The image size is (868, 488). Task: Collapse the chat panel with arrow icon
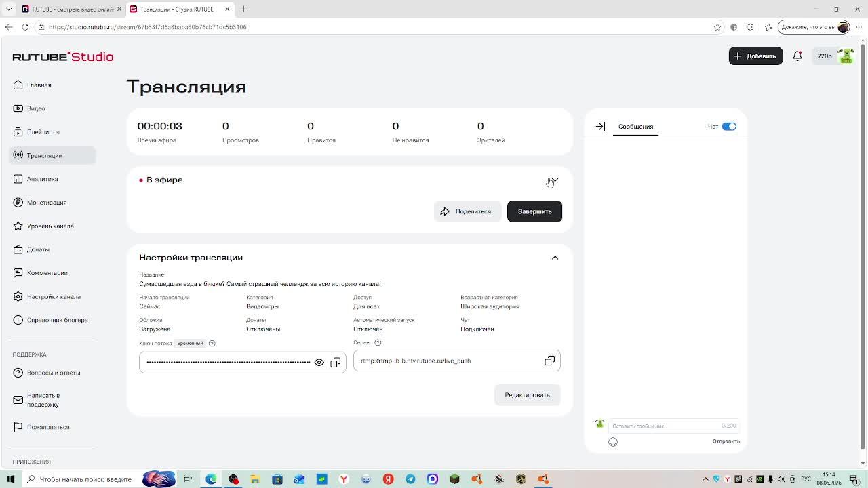pyautogui.click(x=600, y=127)
